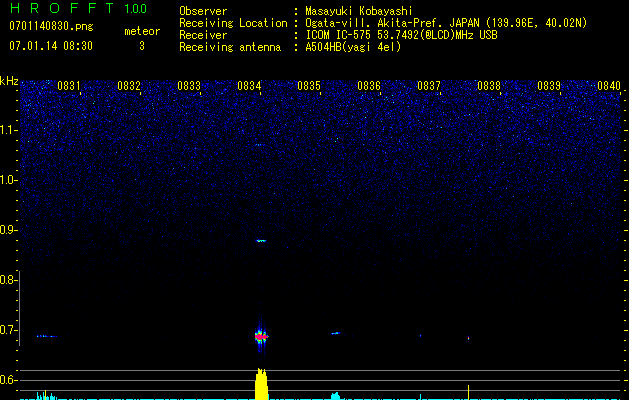Click observer name Masayuki Kobayashi
The height and width of the screenshot is (400, 629).
coord(355,11)
